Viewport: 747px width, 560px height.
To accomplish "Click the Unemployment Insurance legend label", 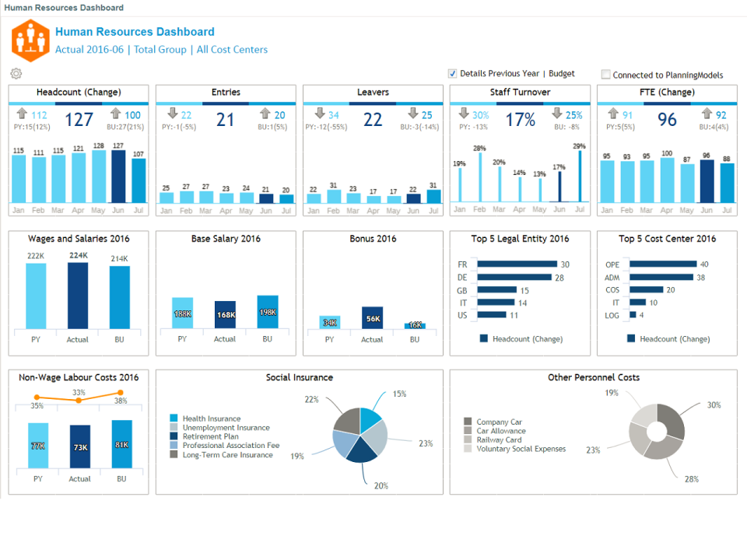I will click(x=226, y=428).
